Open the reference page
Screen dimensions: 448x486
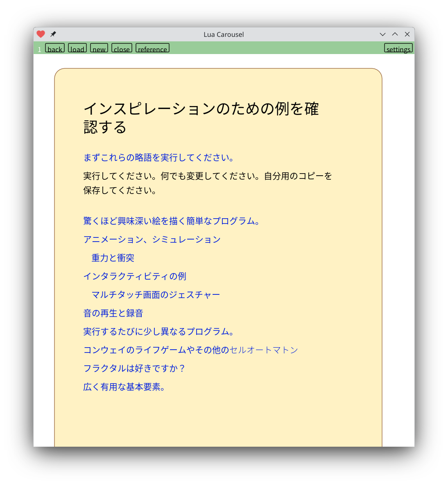click(x=152, y=49)
